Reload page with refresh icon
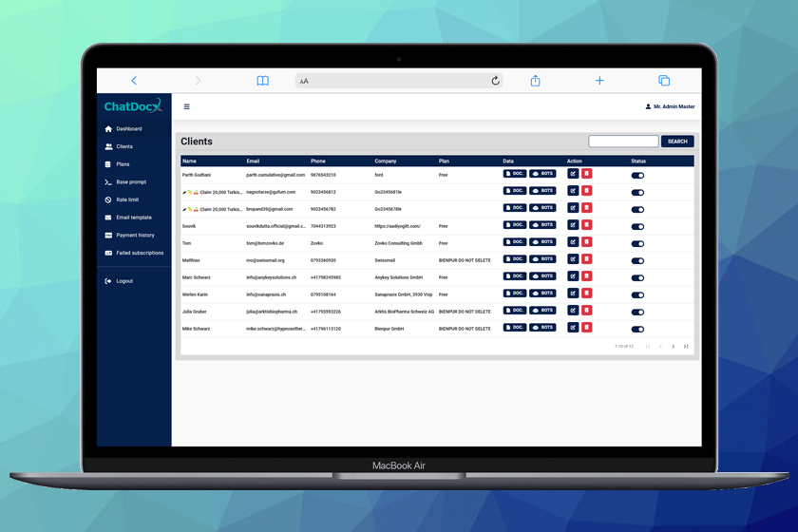 495,81
